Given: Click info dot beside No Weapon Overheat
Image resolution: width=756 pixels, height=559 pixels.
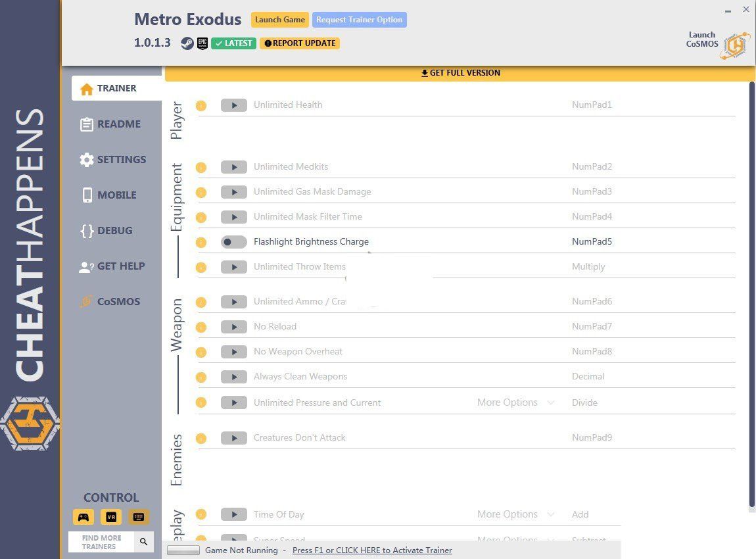Looking at the screenshot, I should (x=201, y=352).
